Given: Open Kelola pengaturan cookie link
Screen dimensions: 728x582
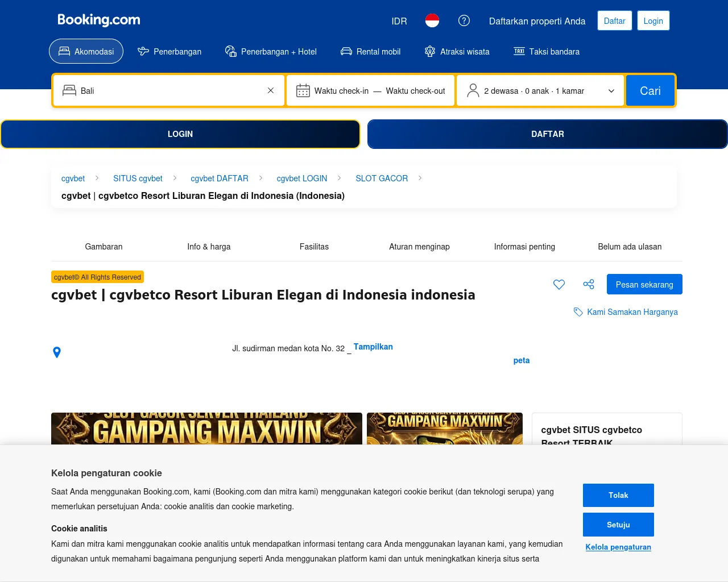Looking at the screenshot, I should pyautogui.click(x=618, y=547).
